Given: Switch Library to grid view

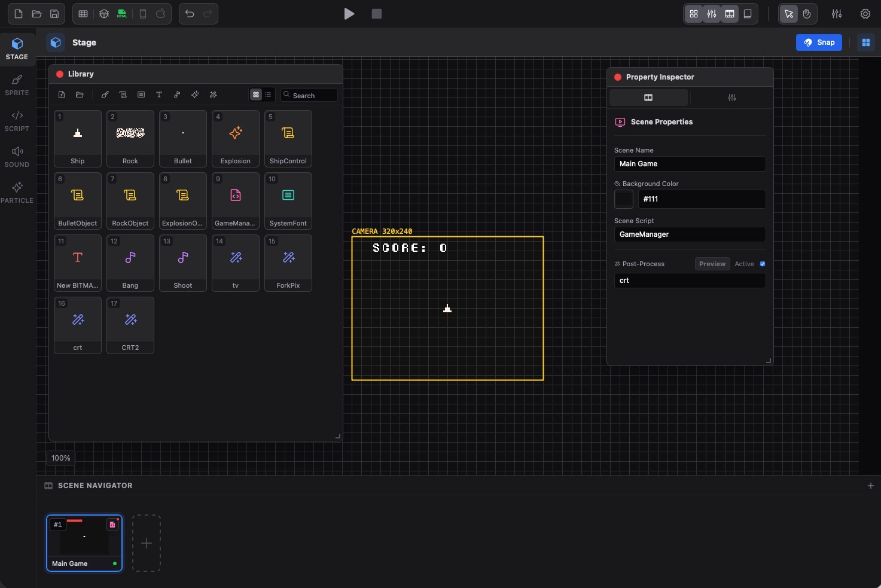Looking at the screenshot, I should (256, 95).
